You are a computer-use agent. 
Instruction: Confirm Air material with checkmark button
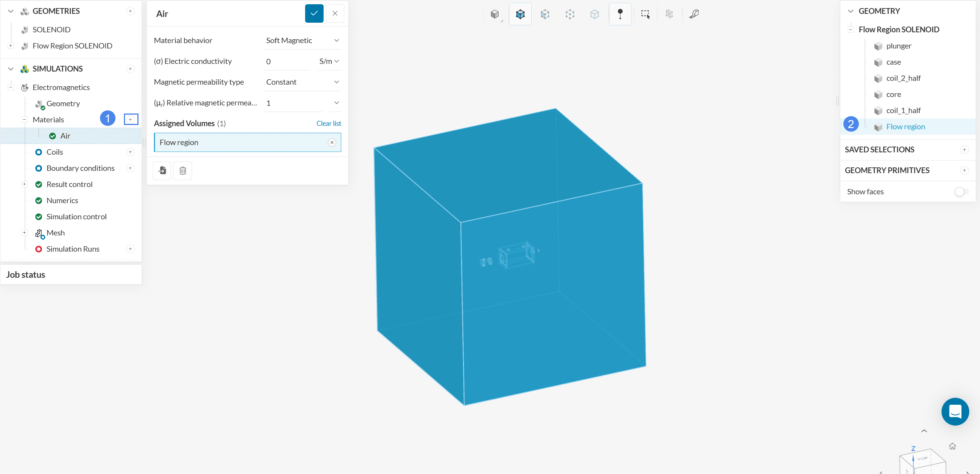pos(314,13)
